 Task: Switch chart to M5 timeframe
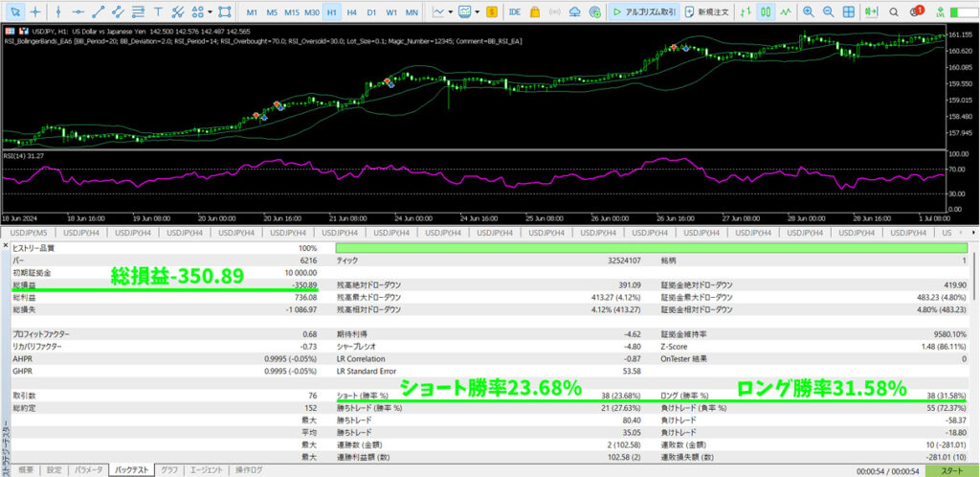point(272,11)
